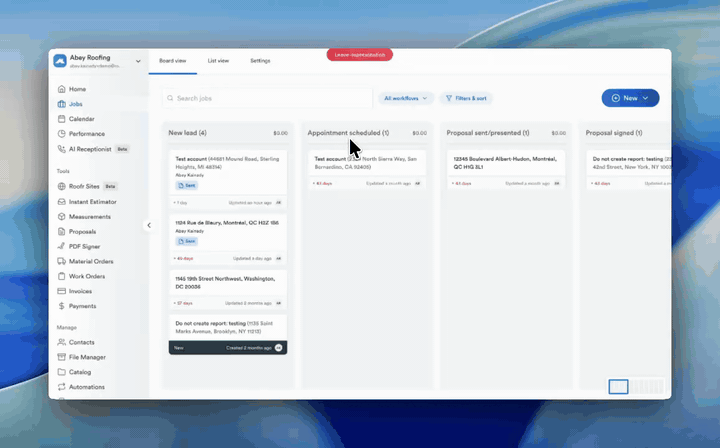Click the board minimap navigator

click(x=636, y=386)
